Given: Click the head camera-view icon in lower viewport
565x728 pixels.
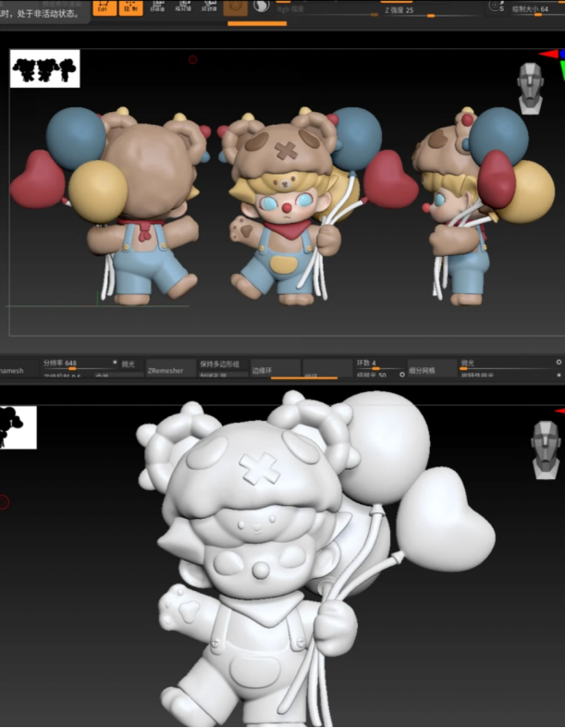Looking at the screenshot, I should pyautogui.click(x=546, y=449).
